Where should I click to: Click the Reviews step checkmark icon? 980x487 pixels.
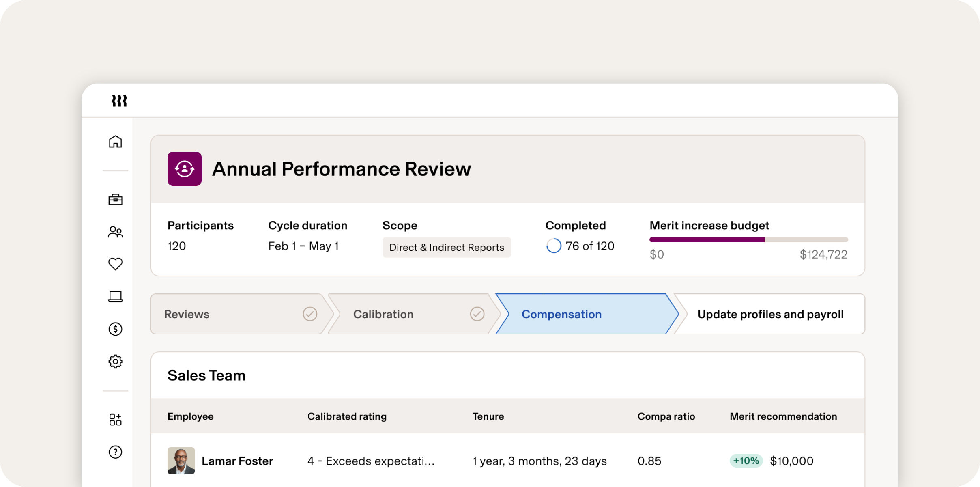click(310, 314)
